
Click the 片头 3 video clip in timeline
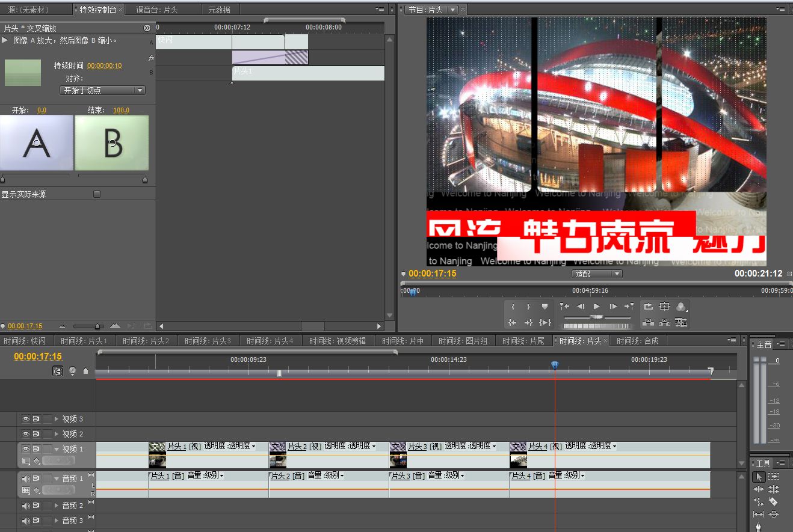point(448,455)
